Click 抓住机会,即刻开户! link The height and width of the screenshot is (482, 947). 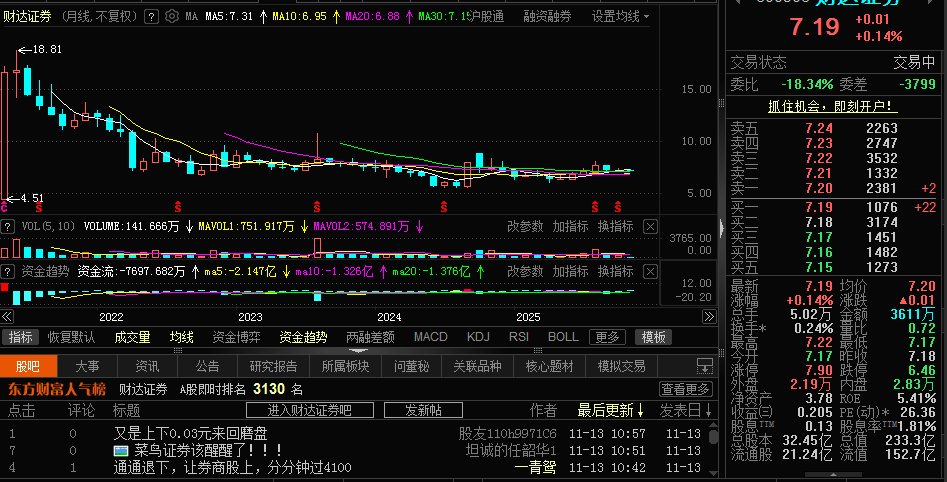[x=833, y=106]
